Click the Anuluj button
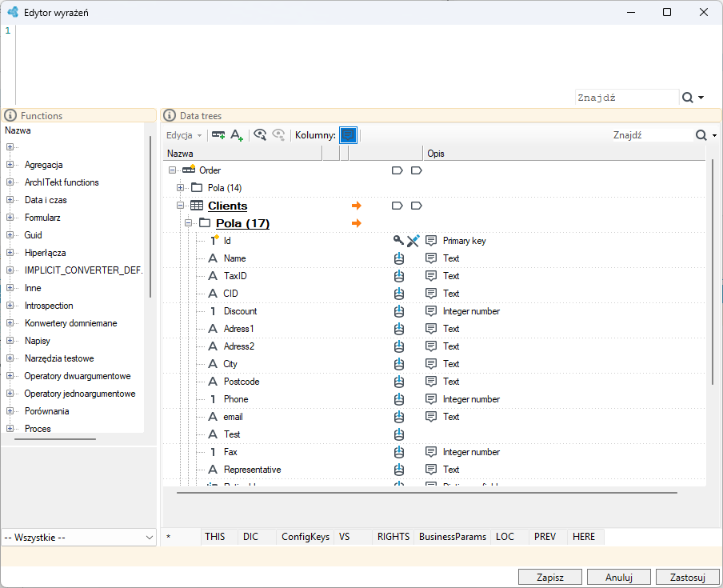The image size is (723, 588). point(619,578)
